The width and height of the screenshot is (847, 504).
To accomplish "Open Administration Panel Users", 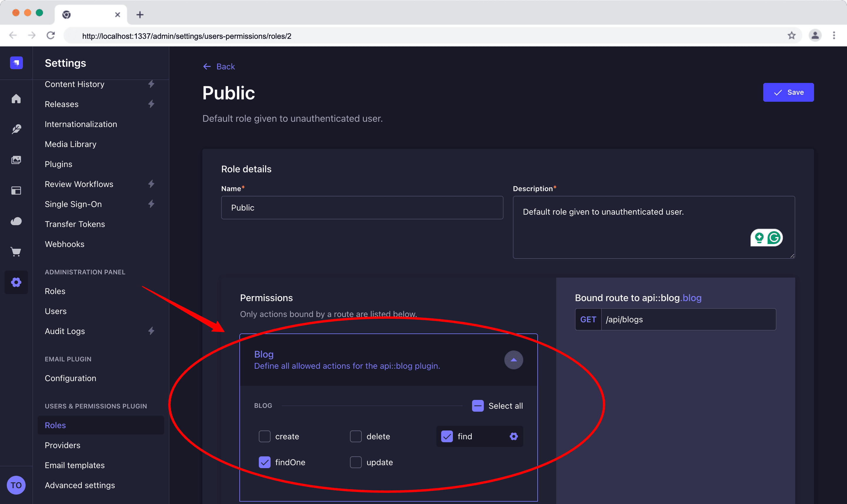I will click(56, 311).
